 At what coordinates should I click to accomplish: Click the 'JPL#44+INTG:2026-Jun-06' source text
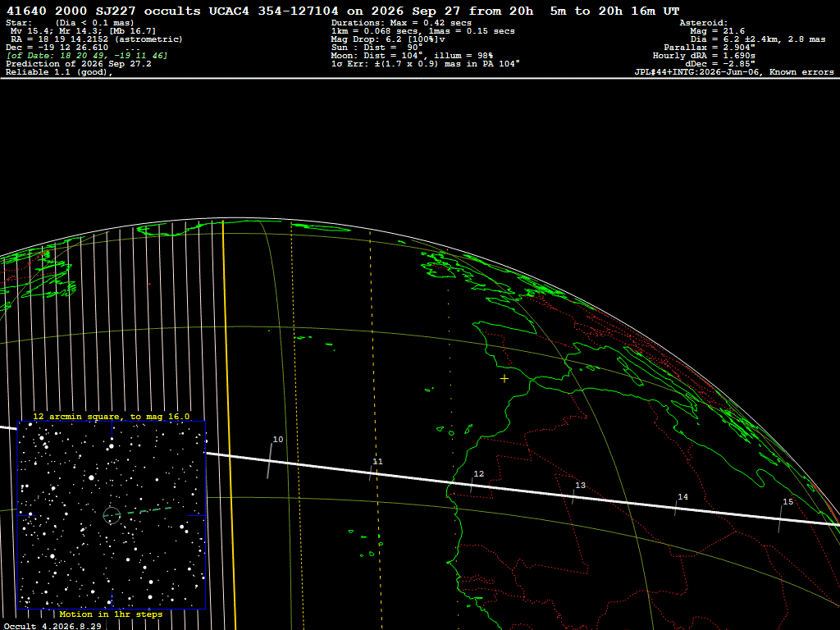[697, 72]
